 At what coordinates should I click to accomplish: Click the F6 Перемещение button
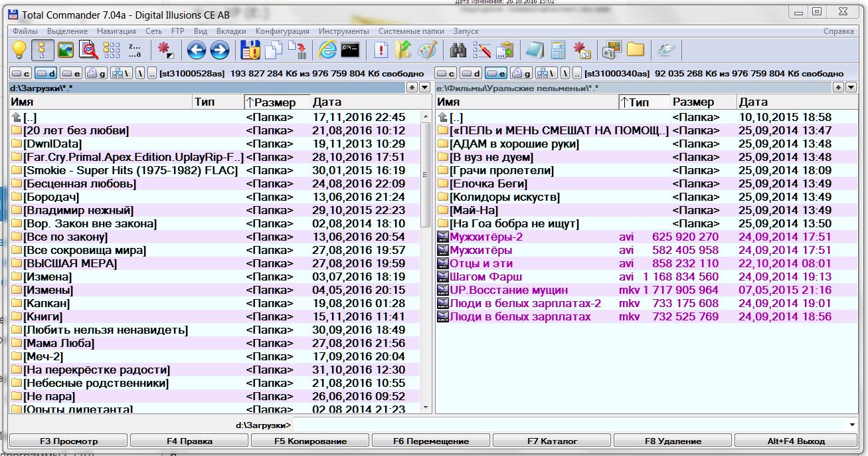click(431, 441)
